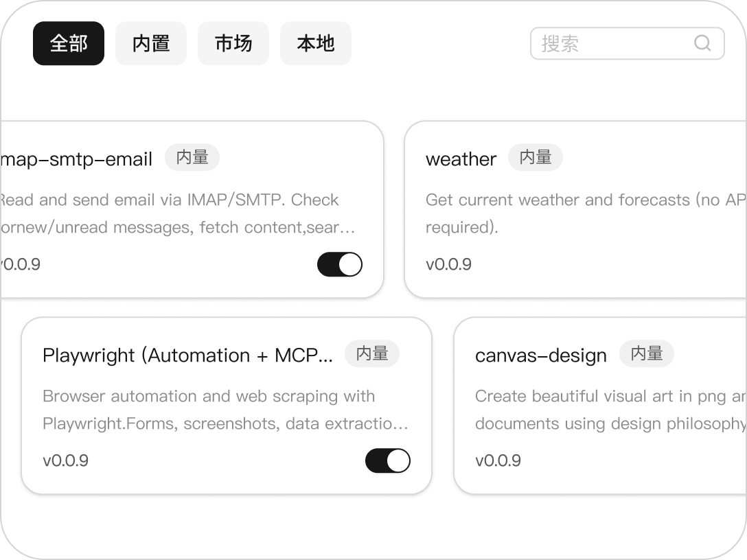The height and width of the screenshot is (560, 747).
Task: Click the badge beside canvas-design
Action: pos(647,353)
